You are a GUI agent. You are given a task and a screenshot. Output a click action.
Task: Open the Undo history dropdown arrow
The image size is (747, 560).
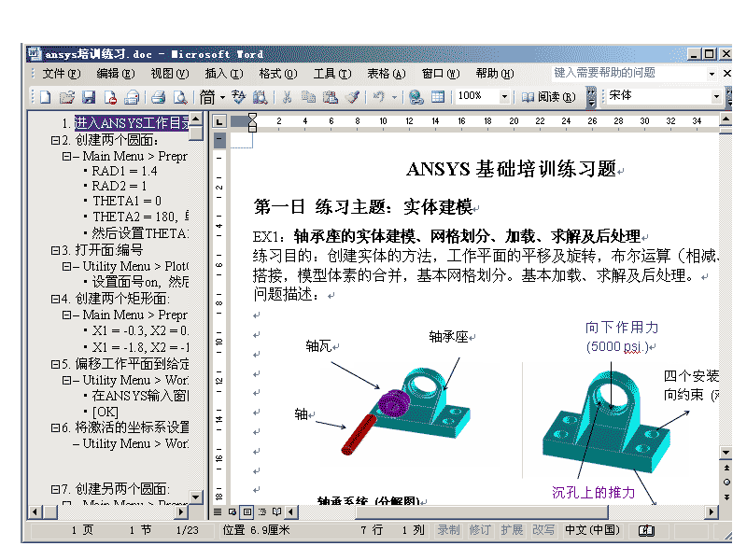pos(394,97)
